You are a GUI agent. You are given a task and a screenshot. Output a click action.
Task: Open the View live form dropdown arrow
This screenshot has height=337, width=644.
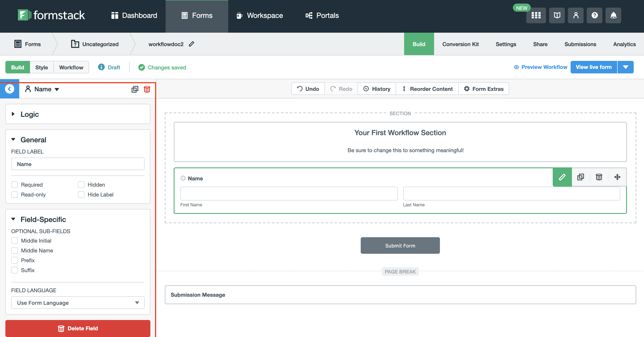coord(625,67)
